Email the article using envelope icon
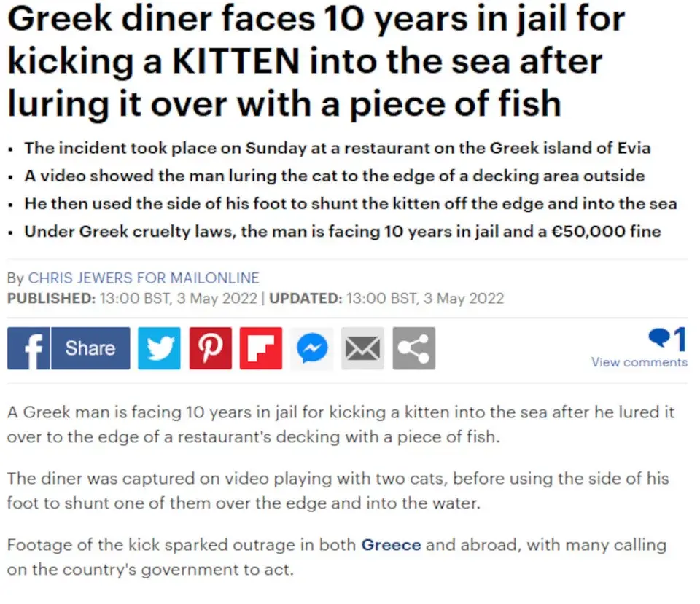The width and height of the screenshot is (700, 604). tap(362, 348)
